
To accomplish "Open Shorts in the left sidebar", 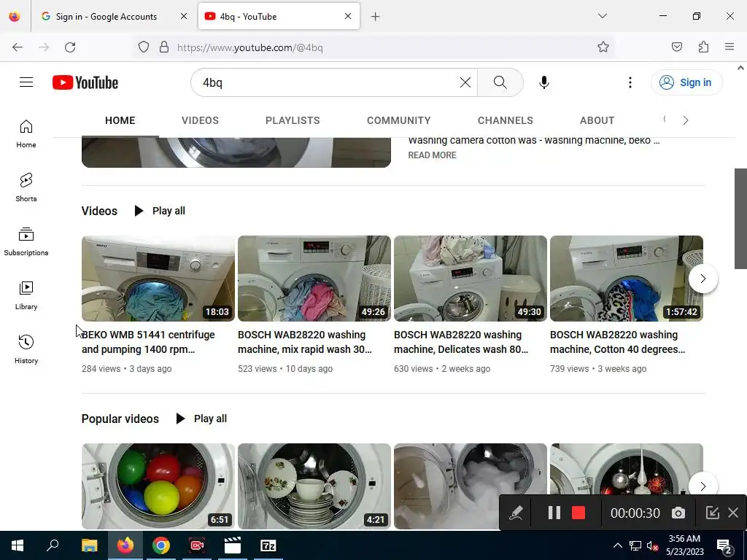I will click(x=26, y=187).
